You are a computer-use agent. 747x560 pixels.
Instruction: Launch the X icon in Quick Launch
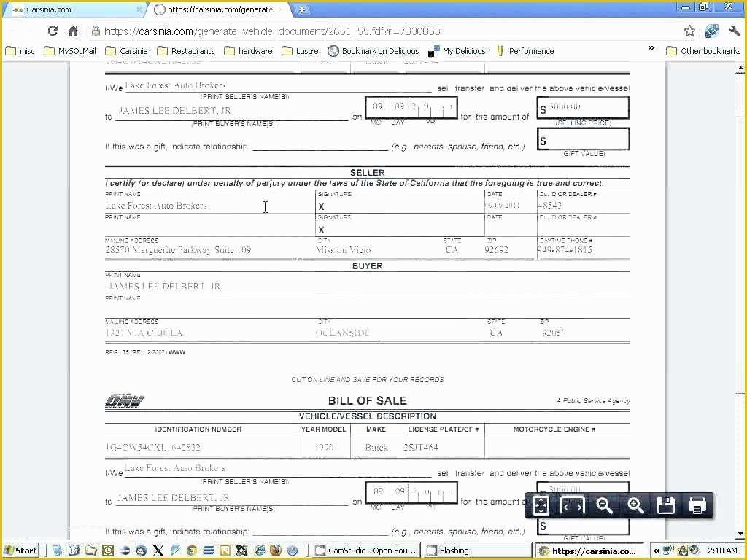click(x=158, y=551)
